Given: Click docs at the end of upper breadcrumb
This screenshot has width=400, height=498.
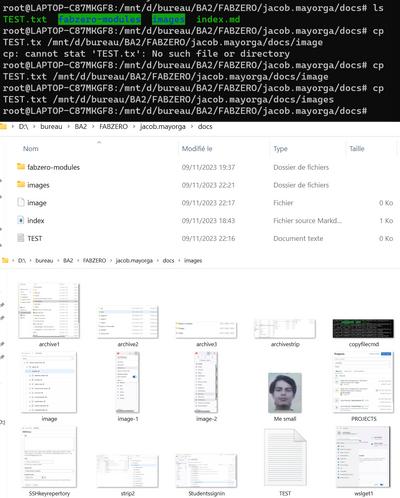Looking at the screenshot, I should coord(205,127).
